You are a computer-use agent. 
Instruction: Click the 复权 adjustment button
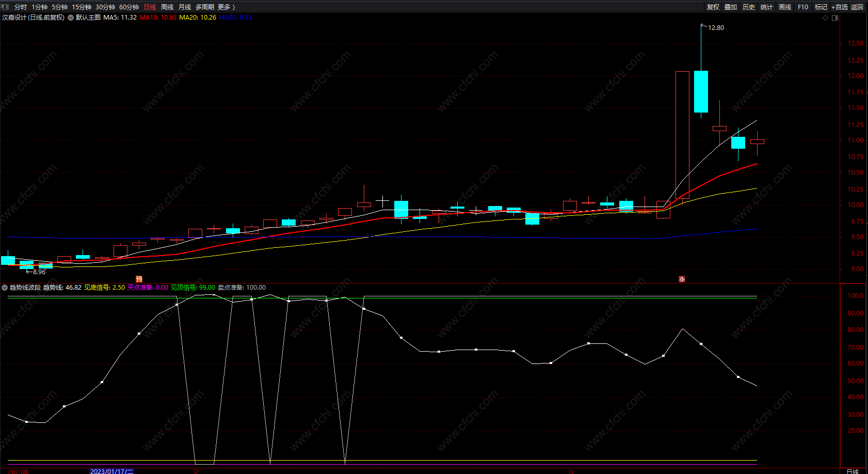click(713, 7)
